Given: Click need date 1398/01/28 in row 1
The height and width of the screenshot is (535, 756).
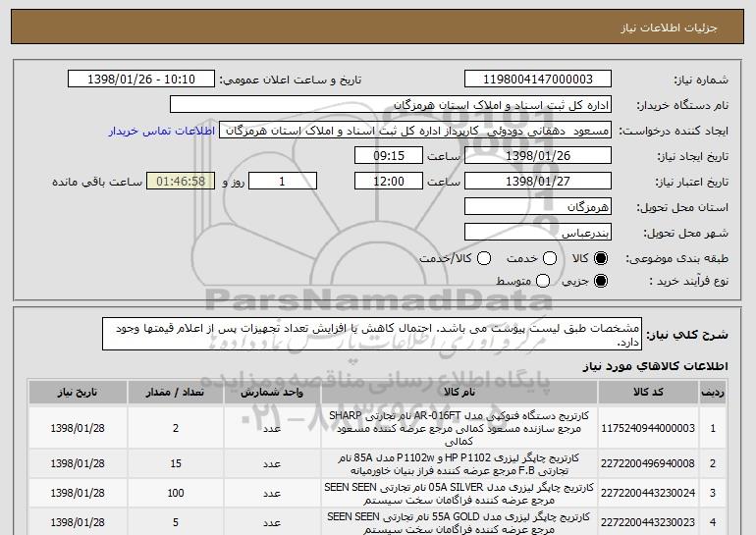Looking at the screenshot, I should (x=78, y=428).
